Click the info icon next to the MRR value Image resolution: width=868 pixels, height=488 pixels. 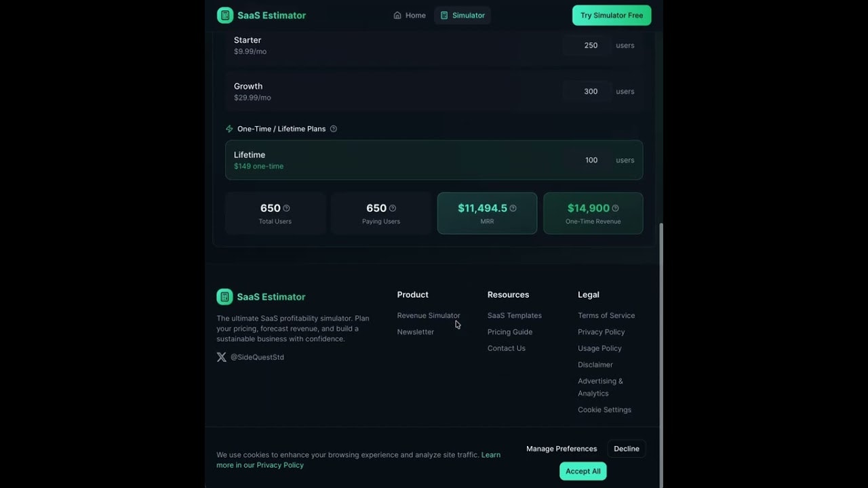(x=513, y=208)
